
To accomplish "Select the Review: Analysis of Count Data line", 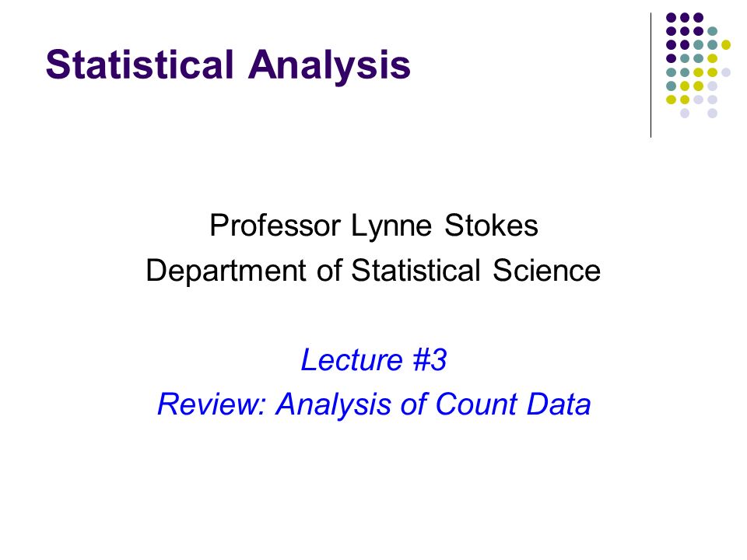I will pos(374,404).
